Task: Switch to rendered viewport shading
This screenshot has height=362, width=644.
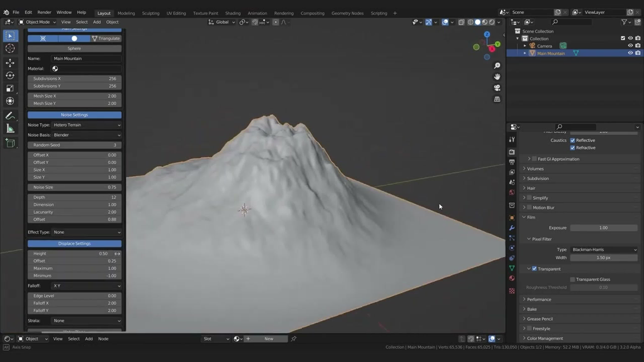Action: [492, 22]
